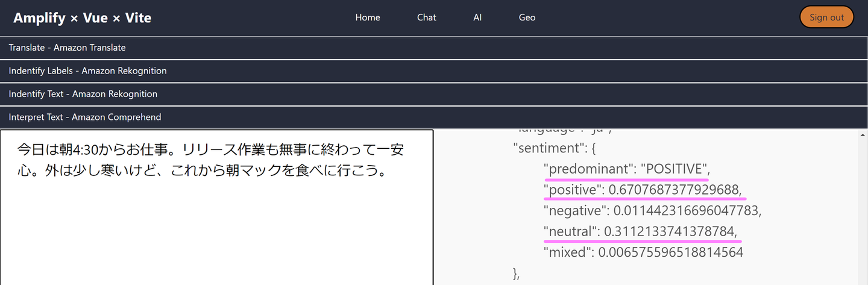
Task: Click the Amplify × Vue × Vite title
Action: [82, 18]
